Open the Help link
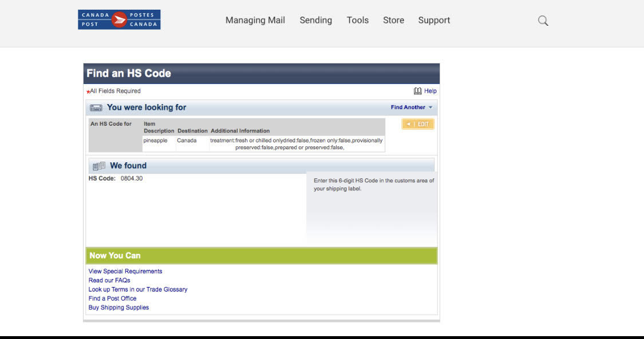644x339 pixels. coord(430,91)
